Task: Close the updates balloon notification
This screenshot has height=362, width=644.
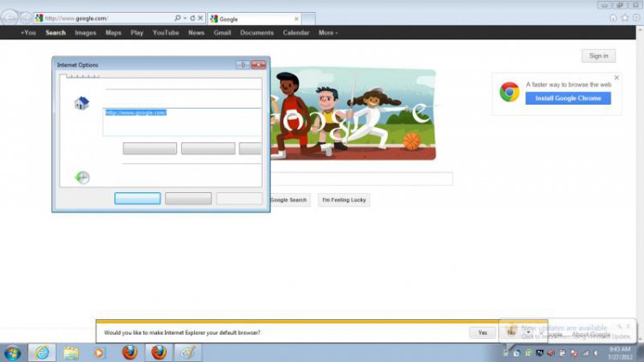Action: pyautogui.click(x=628, y=326)
